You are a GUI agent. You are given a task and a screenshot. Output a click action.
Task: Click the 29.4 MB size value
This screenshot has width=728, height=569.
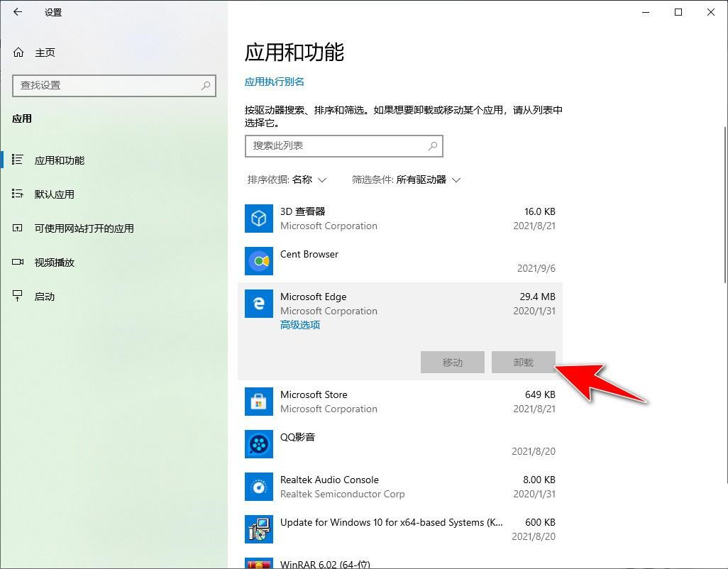point(538,297)
